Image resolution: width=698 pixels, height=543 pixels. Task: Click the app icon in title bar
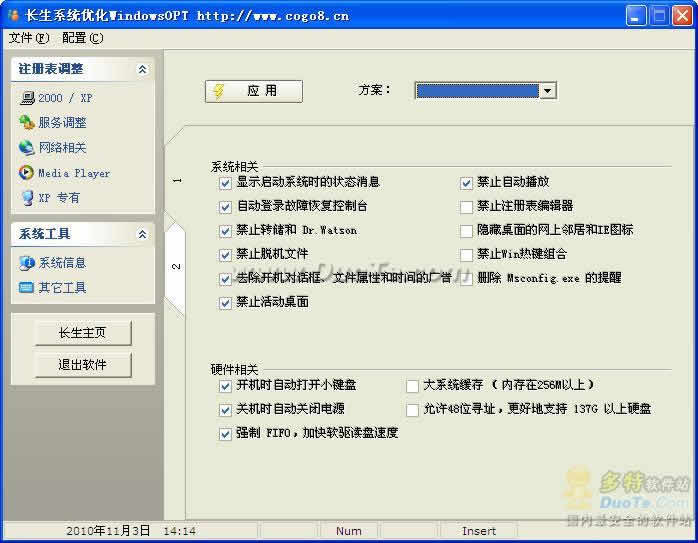point(13,15)
